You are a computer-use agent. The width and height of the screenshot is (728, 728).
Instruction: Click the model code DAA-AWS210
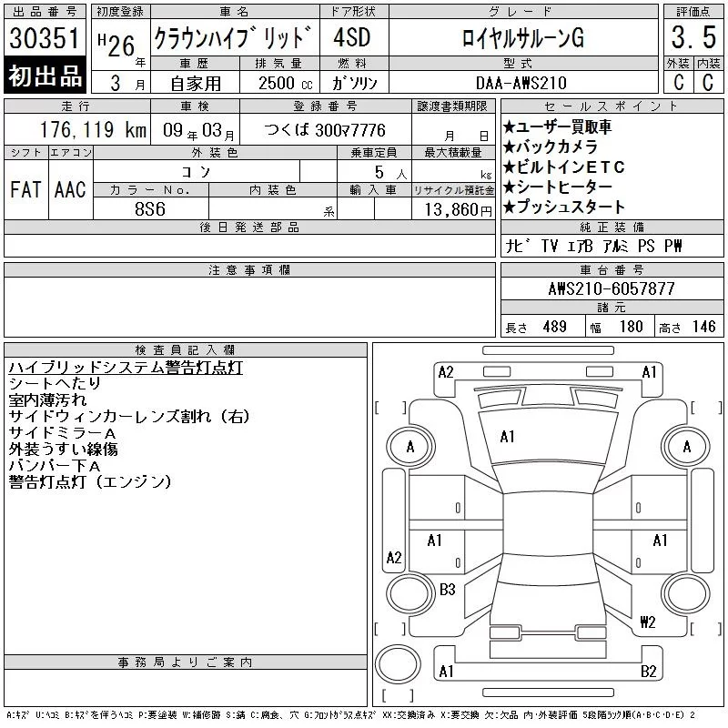[x=521, y=83]
